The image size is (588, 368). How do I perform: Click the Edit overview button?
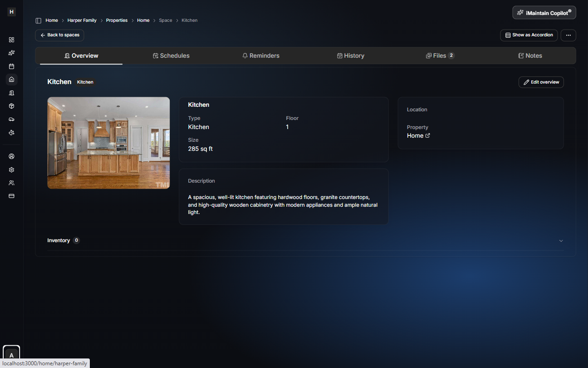coord(541,82)
